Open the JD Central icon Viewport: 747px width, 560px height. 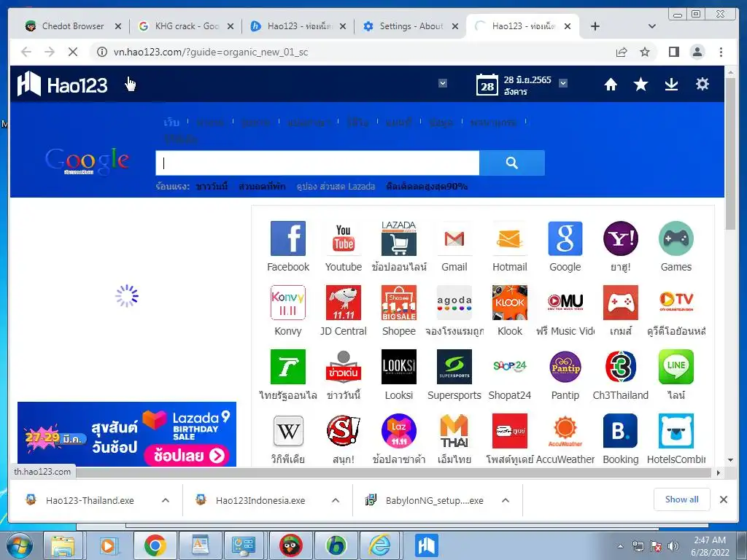[x=343, y=303]
